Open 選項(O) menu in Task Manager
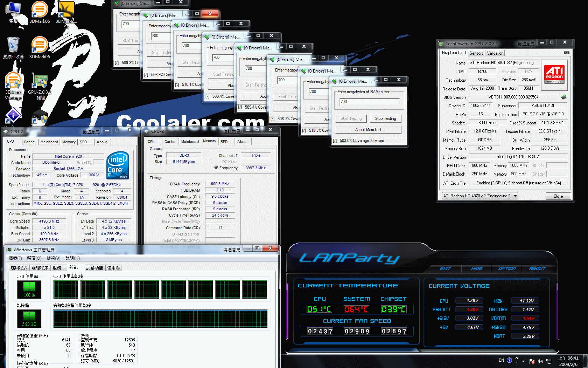The width and height of the screenshot is (588, 368). point(34,258)
